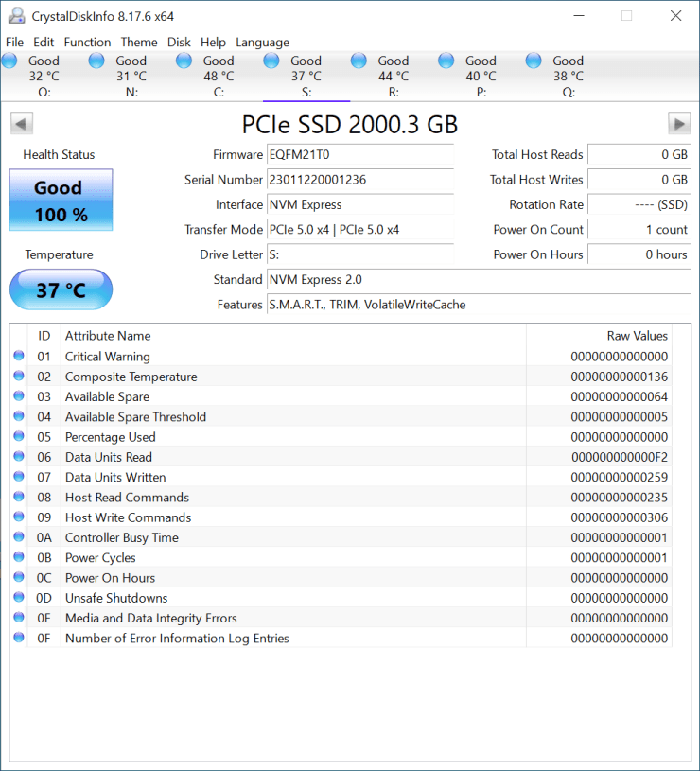
Task: Click status orb of Media and Data Integrity Errors row
Action: click(x=19, y=617)
